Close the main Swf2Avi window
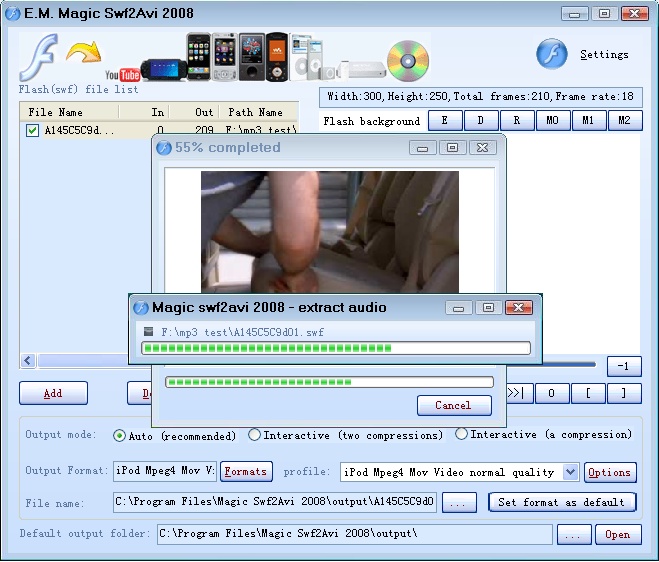This screenshot has height=562, width=659. pos(635,13)
